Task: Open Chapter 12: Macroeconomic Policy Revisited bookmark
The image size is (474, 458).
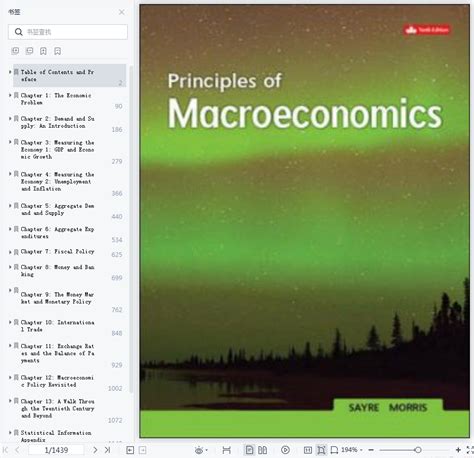Action: pos(57,381)
